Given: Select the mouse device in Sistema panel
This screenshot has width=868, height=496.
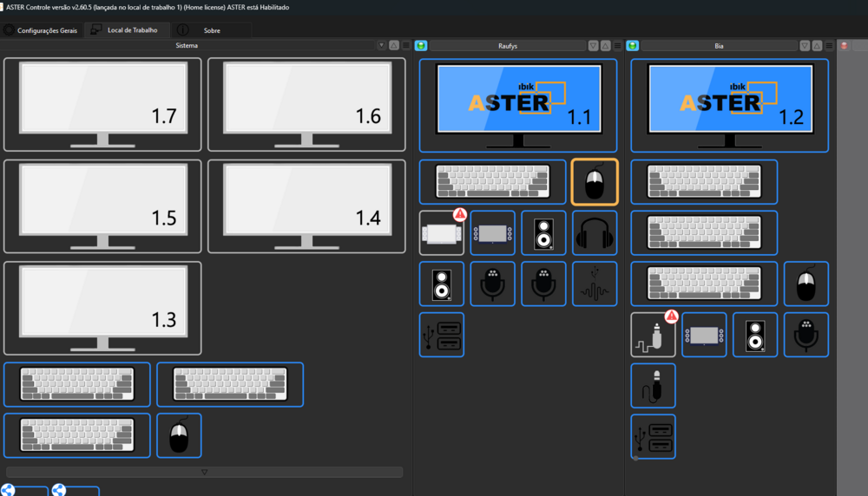Looking at the screenshot, I should tap(179, 435).
